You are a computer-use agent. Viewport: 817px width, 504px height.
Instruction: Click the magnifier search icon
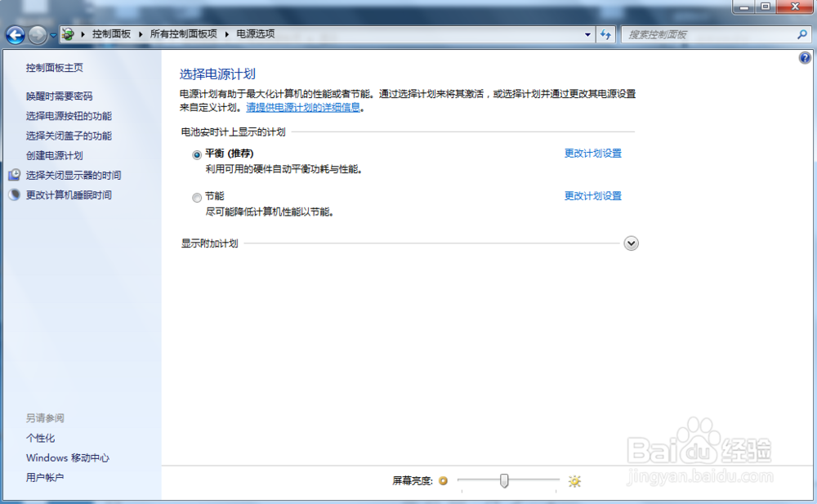[x=802, y=34]
